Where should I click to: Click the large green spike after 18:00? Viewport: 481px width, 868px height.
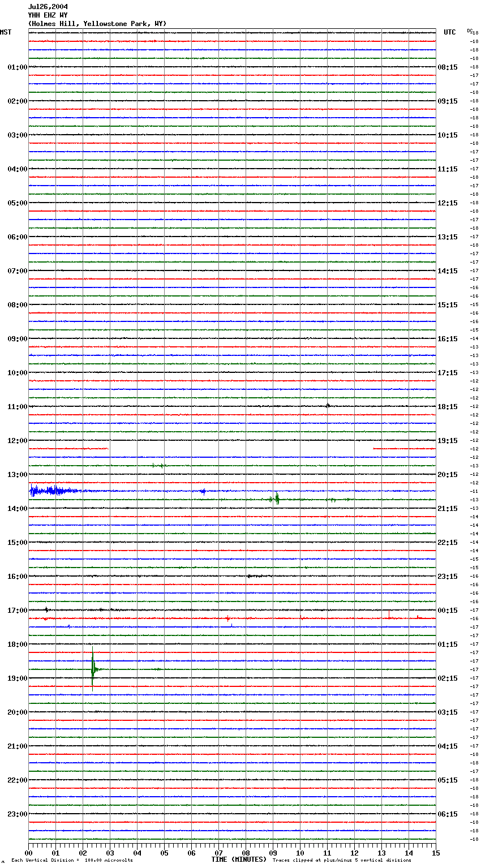pos(93,669)
